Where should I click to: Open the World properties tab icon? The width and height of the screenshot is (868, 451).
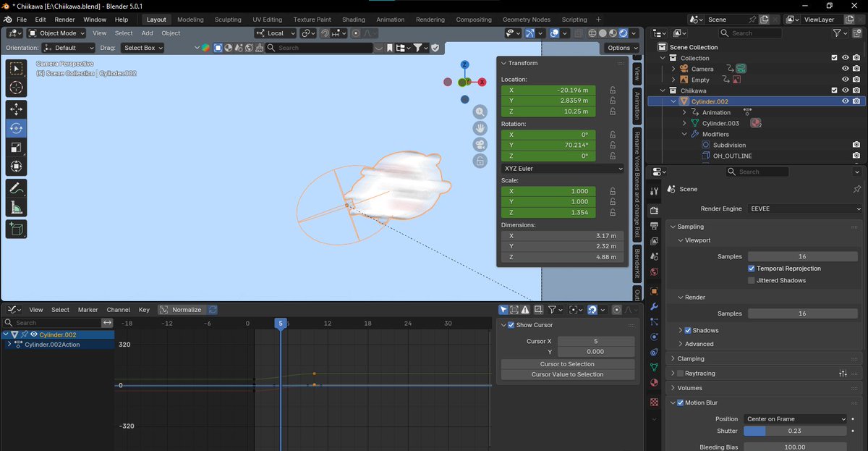click(x=654, y=272)
